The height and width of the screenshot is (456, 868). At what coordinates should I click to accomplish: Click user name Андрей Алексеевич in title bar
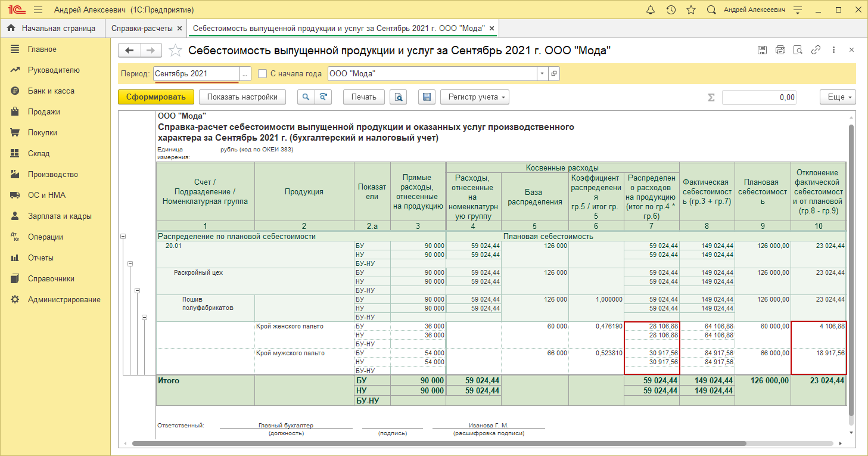754,10
